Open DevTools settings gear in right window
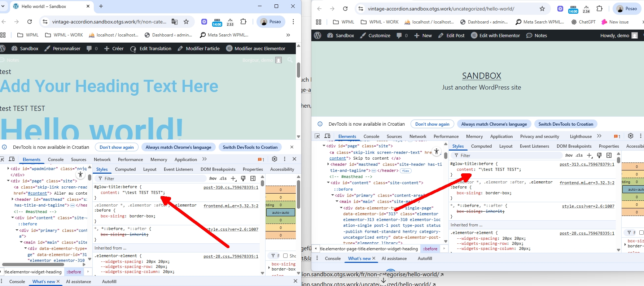Viewport: 644px width, 286px height. coord(630,136)
